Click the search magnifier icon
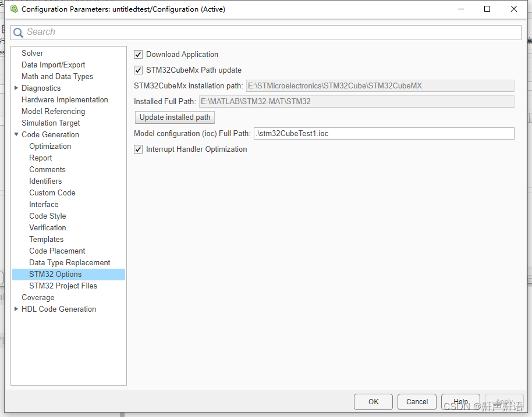 point(17,32)
